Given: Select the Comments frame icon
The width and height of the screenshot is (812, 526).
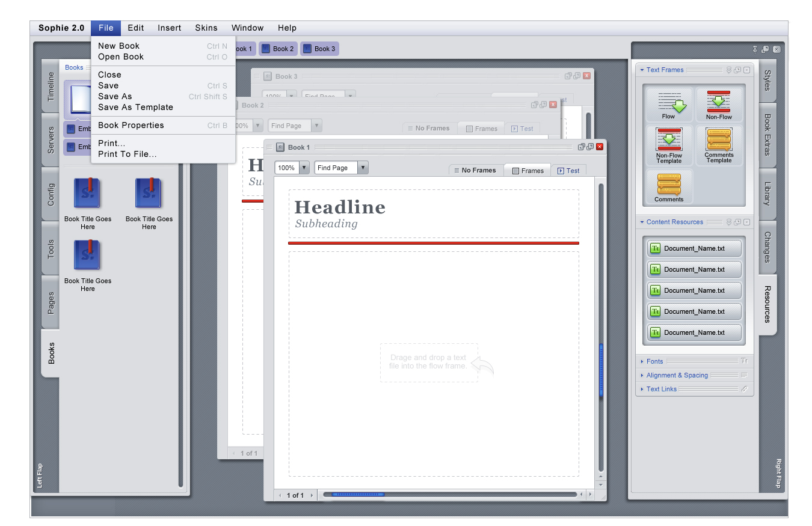Looking at the screenshot, I should click(669, 186).
